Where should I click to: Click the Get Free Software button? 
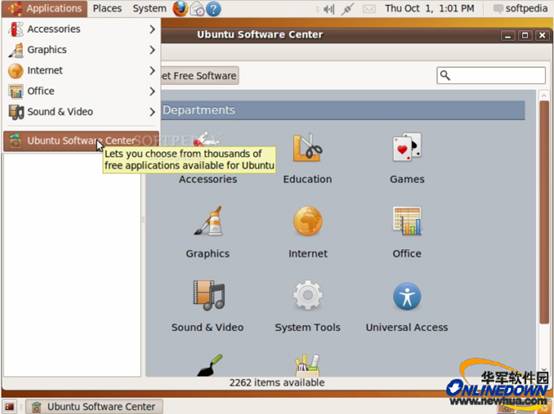pyautogui.click(x=200, y=76)
